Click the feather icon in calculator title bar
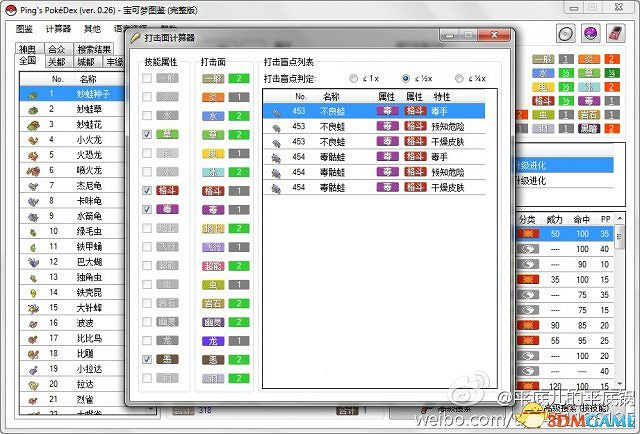Image resolution: width=640 pixels, height=434 pixels. 136,38
